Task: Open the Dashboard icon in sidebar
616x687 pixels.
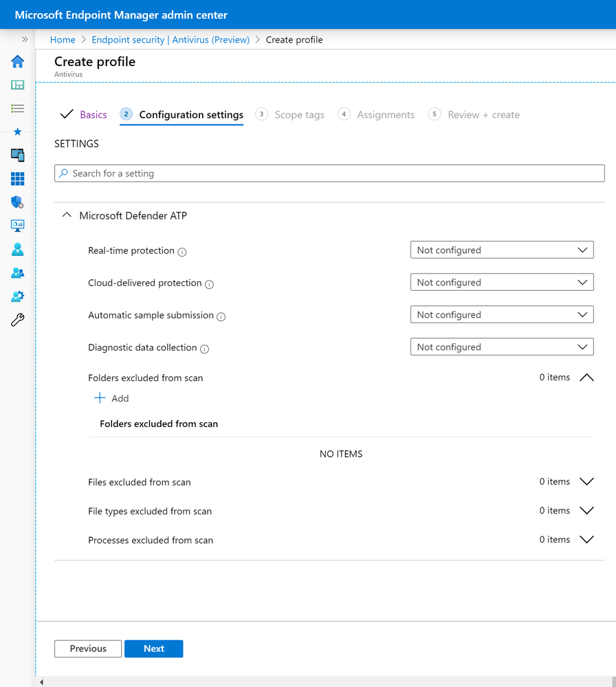Action: (17, 85)
